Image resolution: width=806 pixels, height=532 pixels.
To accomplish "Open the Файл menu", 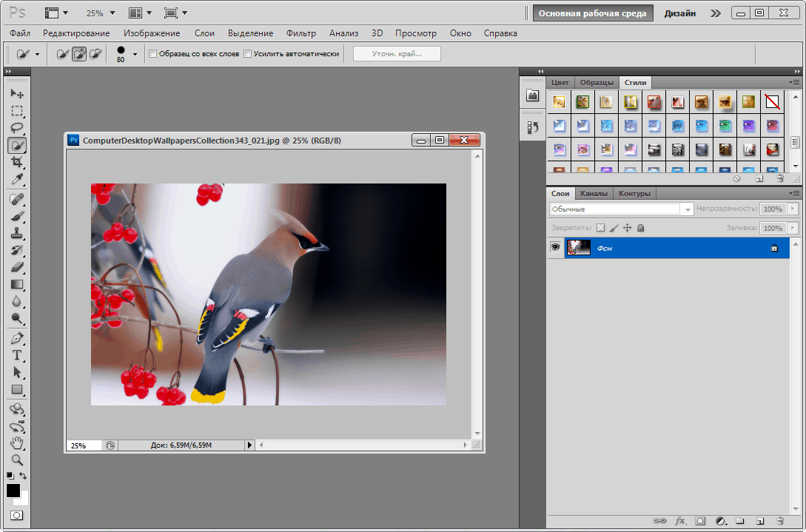I will (x=20, y=33).
